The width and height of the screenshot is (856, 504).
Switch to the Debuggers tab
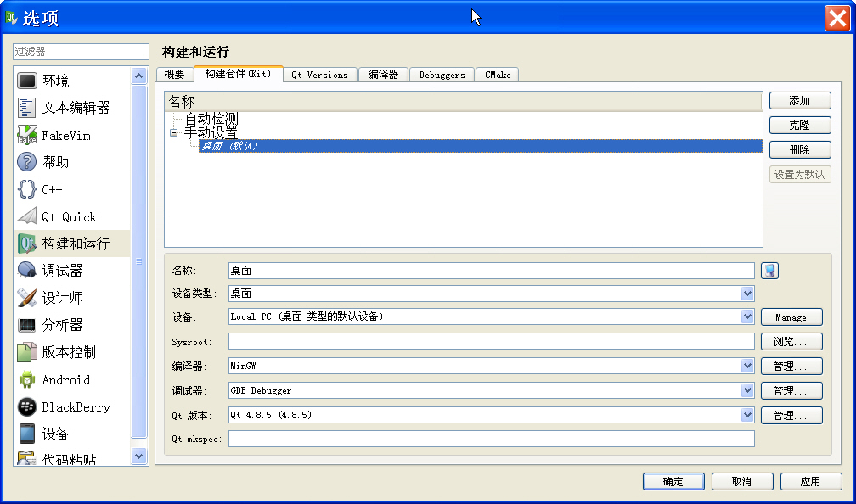[x=442, y=75]
